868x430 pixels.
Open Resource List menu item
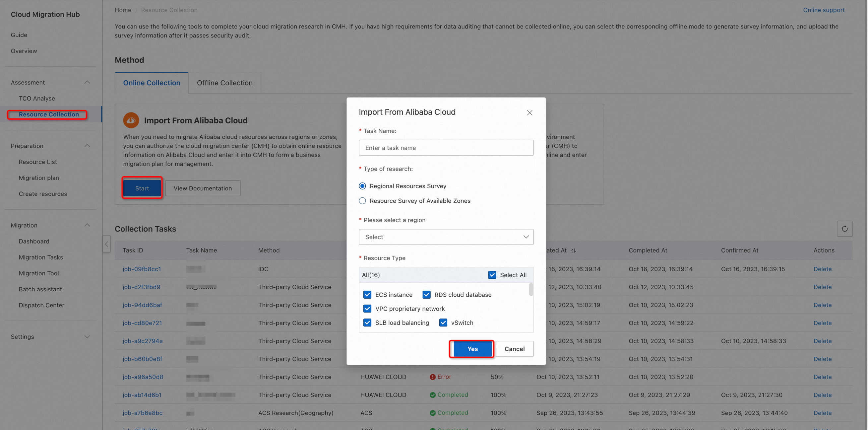click(x=38, y=162)
